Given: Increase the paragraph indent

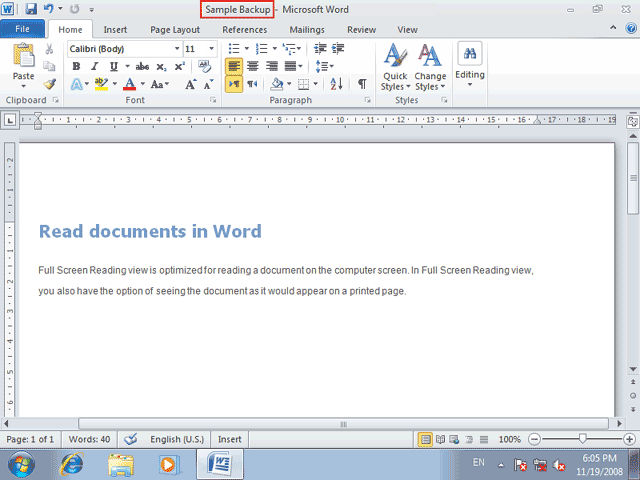Looking at the screenshot, I should point(338,49).
